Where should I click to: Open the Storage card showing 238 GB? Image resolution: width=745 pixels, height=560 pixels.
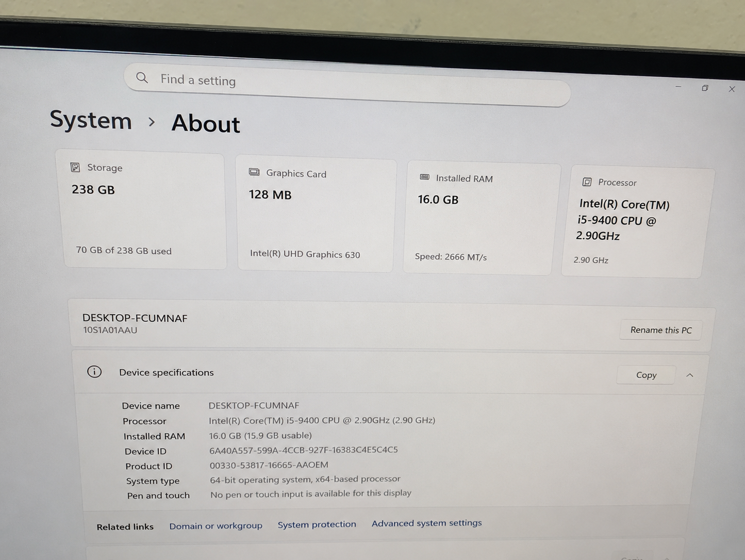[142, 209]
